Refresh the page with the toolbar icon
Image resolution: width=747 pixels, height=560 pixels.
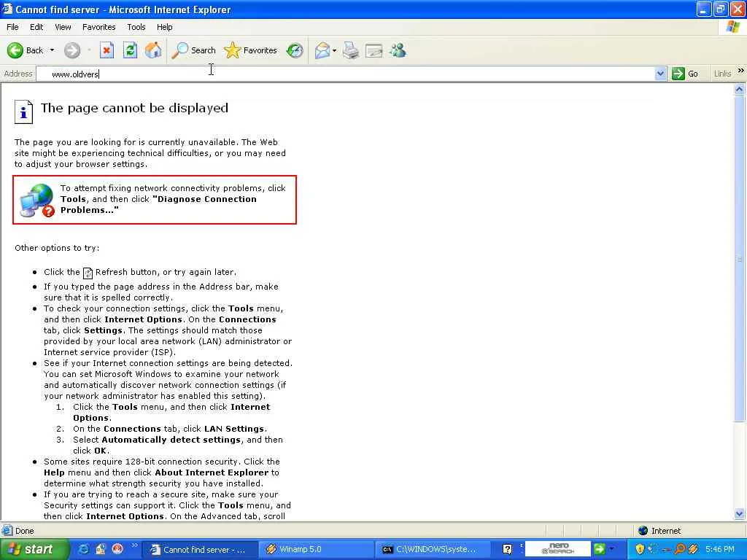(130, 50)
